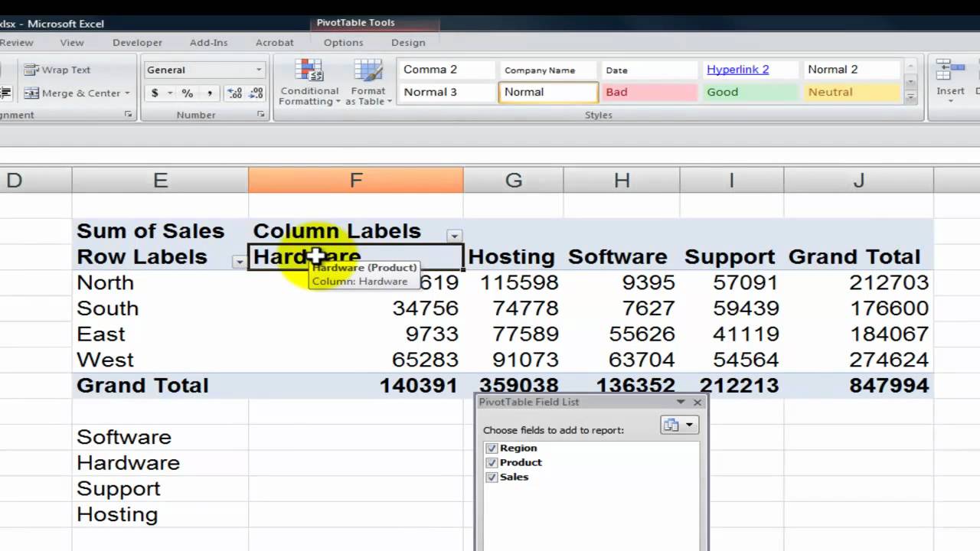980x551 pixels.
Task: Open the View ribbon tab
Action: (72, 43)
